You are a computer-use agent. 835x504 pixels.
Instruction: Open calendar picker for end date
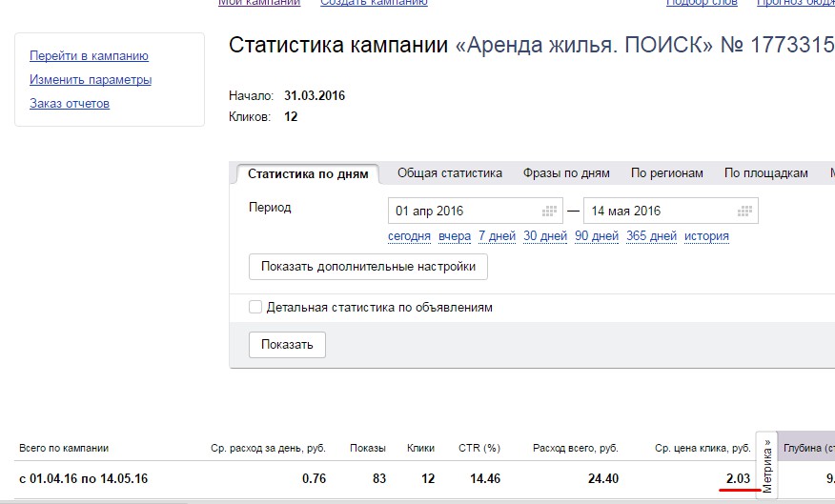pyautogui.click(x=744, y=211)
